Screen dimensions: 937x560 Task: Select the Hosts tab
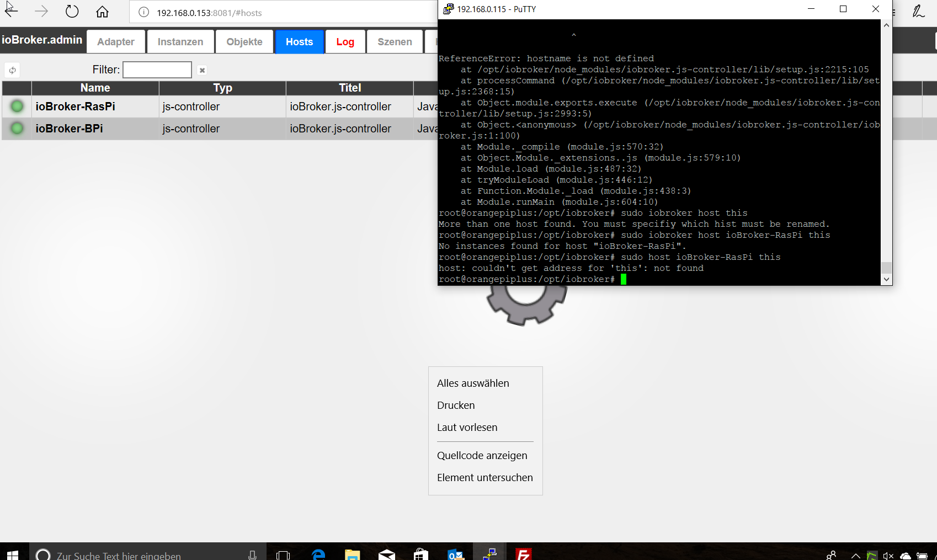pyautogui.click(x=300, y=42)
